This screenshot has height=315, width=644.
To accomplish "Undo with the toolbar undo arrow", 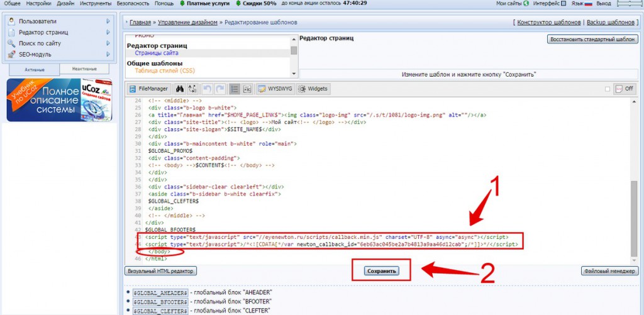I will pyautogui.click(x=208, y=89).
